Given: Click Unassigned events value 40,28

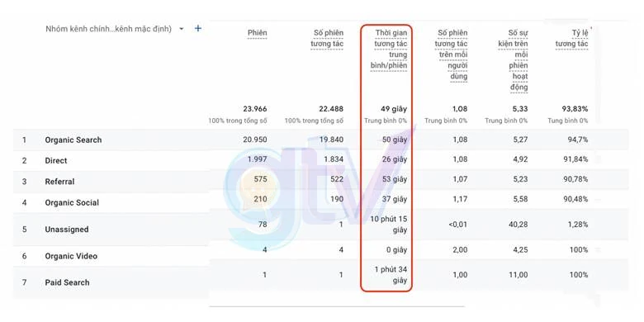Looking at the screenshot, I should 518,225.
